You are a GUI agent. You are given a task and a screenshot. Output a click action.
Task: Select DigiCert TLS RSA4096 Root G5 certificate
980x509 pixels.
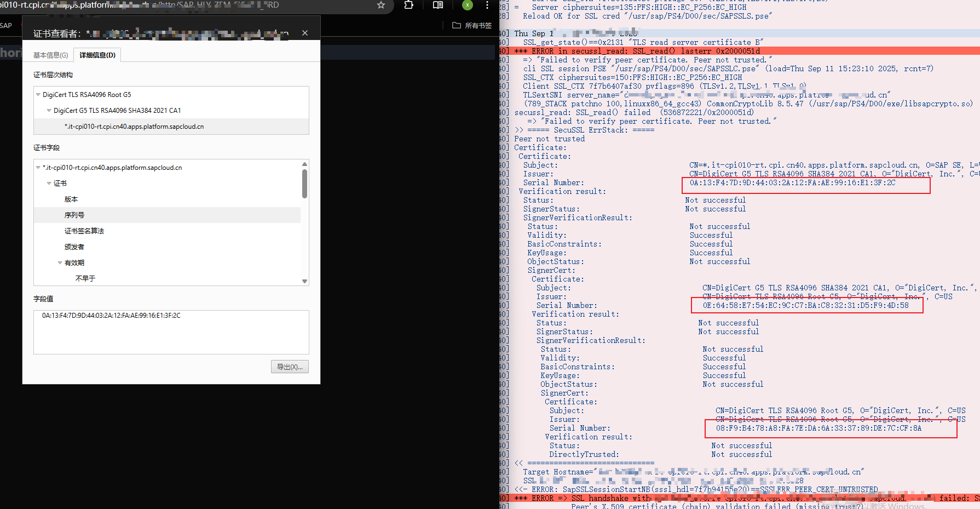pyautogui.click(x=87, y=95)
